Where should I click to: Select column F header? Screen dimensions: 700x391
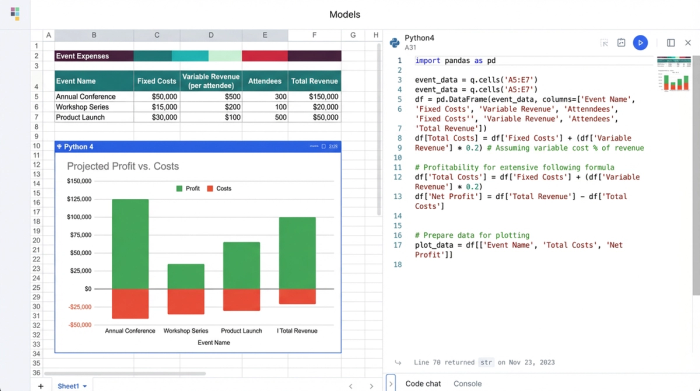(314, 35)
